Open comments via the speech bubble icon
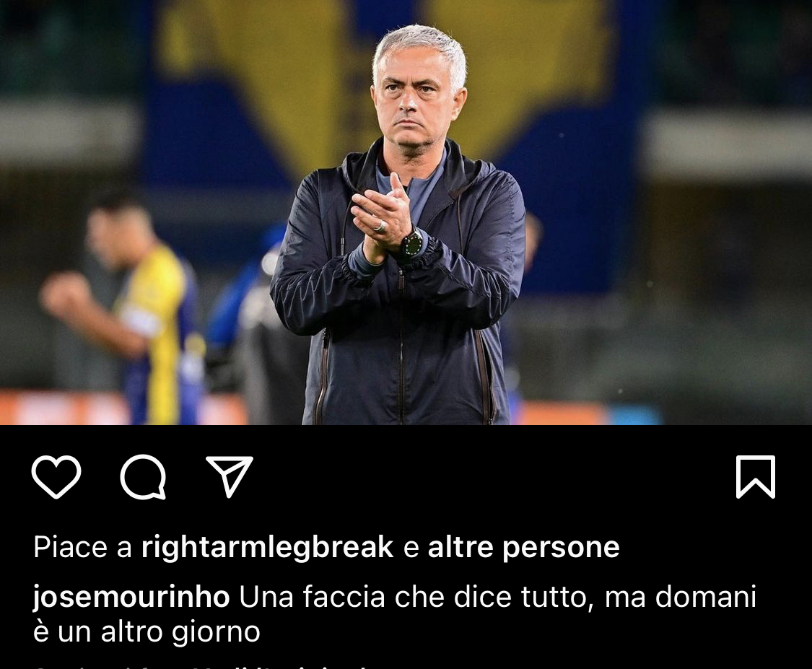Image resolution: width=812 pixels, height=669 pixels. point(144,477)
